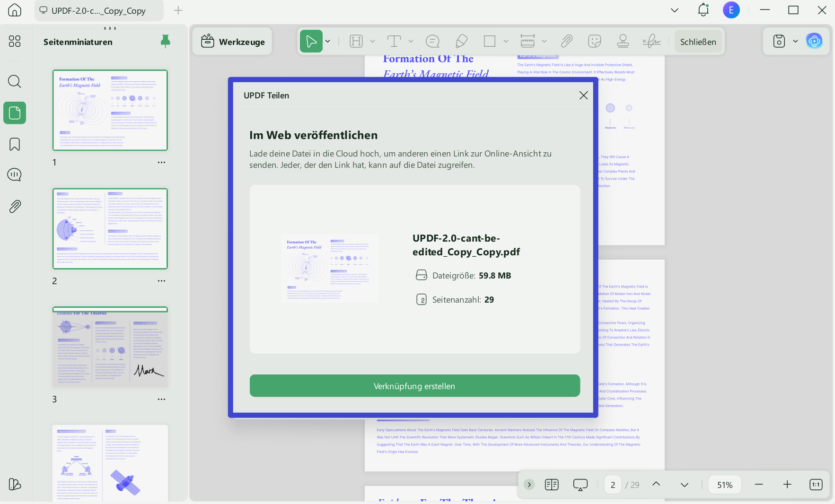
Task: Open the comments panel in sidebar
Action: [x=15, y=175]
